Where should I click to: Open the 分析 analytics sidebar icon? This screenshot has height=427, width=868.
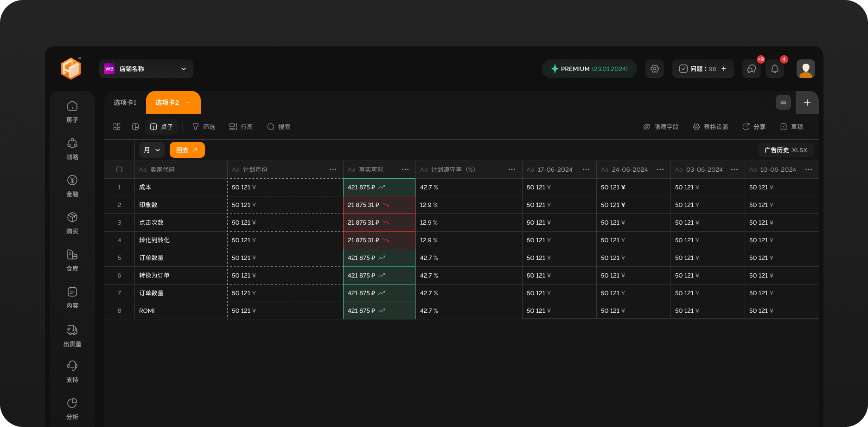[x=72, y=403]
